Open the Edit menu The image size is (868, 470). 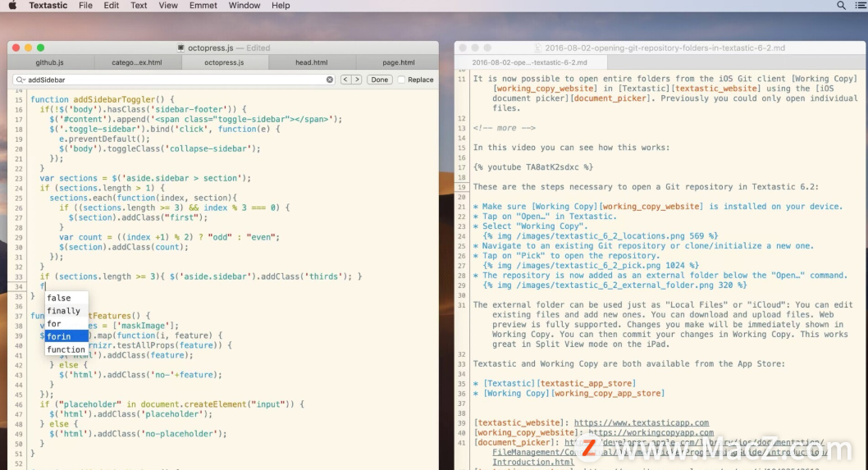[112, 6]
